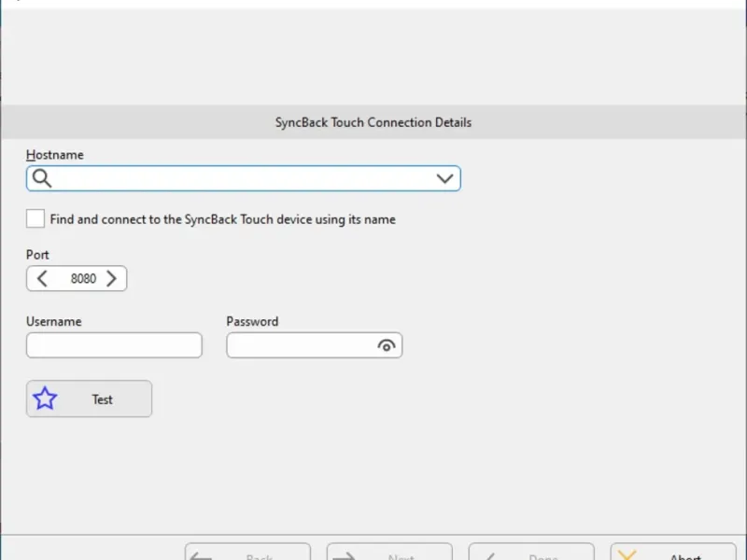Increase the Port number with the right arrow
The image size is (747, 560).
[x=112, y=278]
